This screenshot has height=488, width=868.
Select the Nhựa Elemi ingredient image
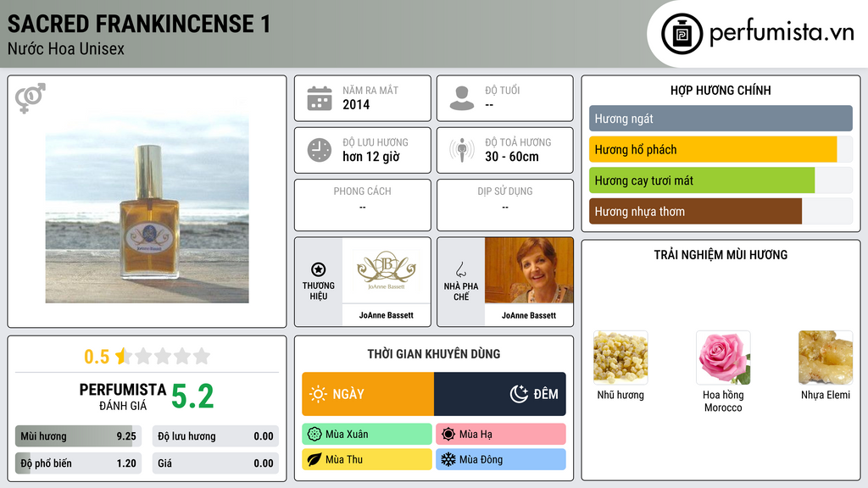826,358
